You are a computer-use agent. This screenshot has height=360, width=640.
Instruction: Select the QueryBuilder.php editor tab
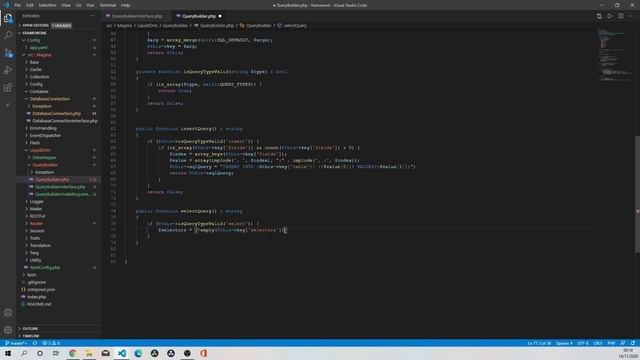tap(198, 16)
